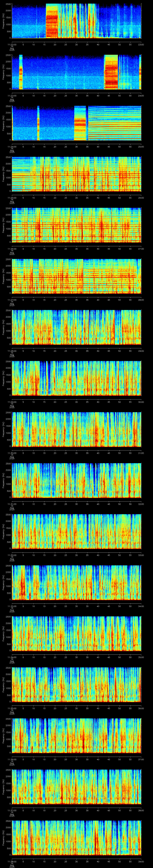Click the spectrogram panel starting at 11:37:00
This screenshot has height=868, width=153.
point(77,786)
